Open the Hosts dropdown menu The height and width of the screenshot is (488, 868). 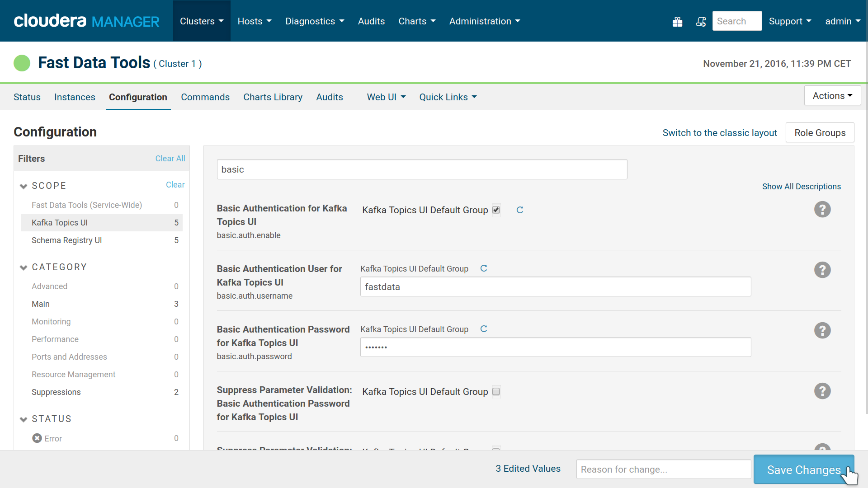coord(255,21)
